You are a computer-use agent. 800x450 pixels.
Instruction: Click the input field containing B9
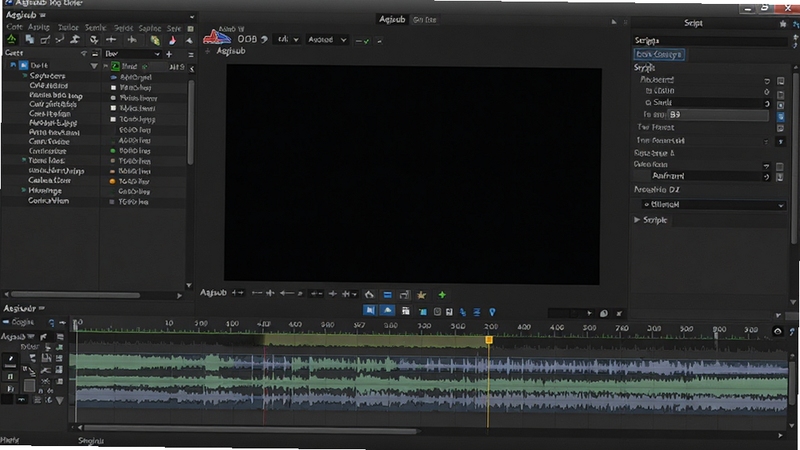click(x=718, y=115)
